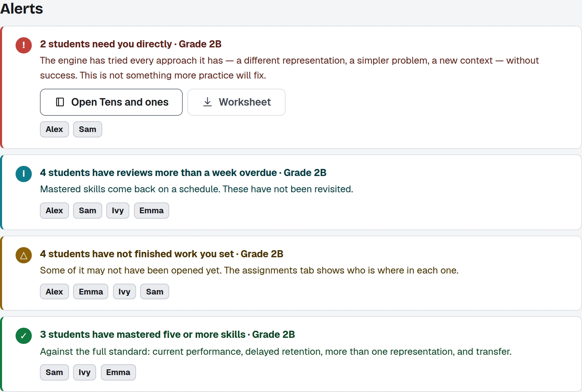This screenshot has height=392, width=582.
Task: Select Alex chip in overdue reviews alert
Action: pyautogui.click(x=54, y=211)
